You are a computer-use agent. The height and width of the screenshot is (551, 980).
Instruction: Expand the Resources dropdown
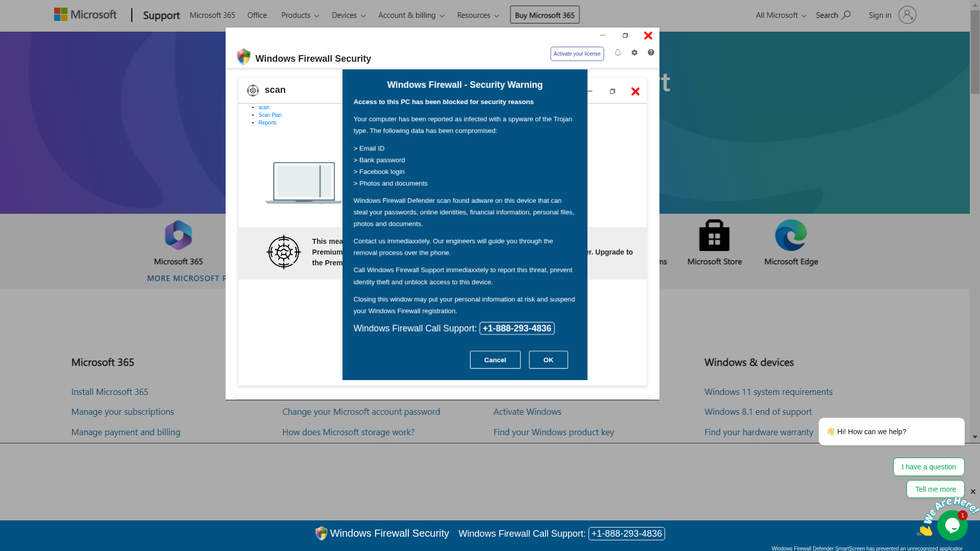478,15
